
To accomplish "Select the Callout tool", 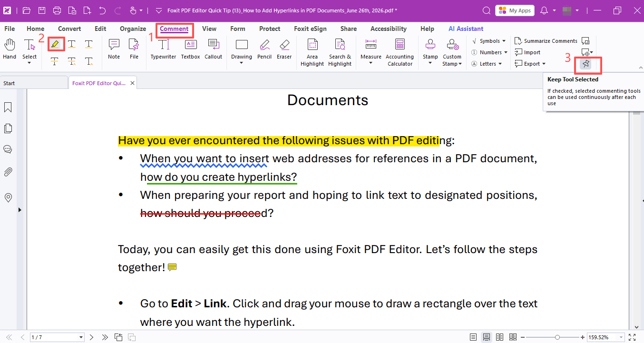I will click(213, 49).
